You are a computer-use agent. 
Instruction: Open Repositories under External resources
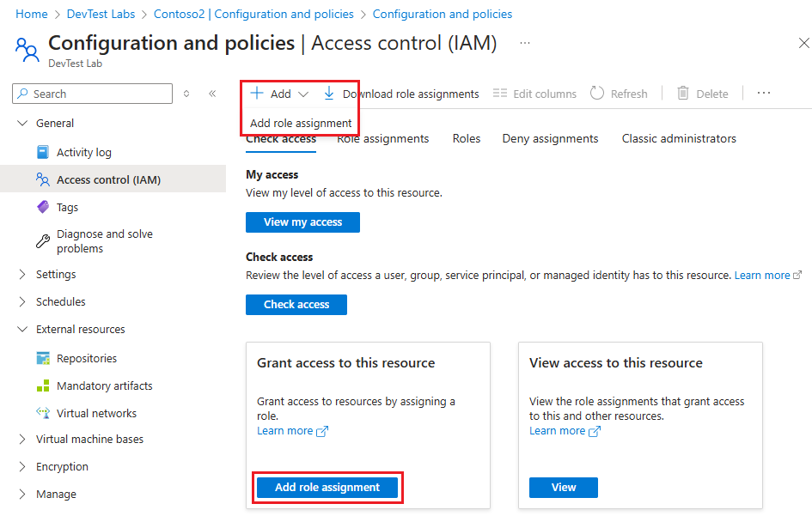tap(89, 358)
